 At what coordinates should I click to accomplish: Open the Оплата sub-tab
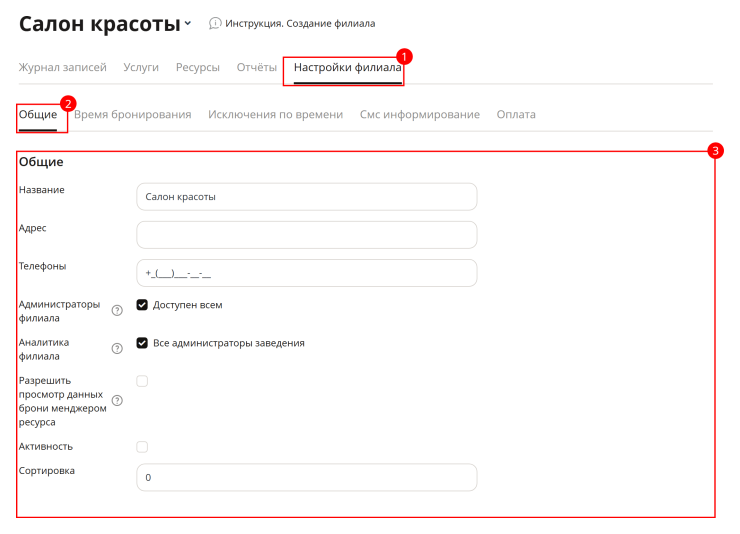coord(516,115)
